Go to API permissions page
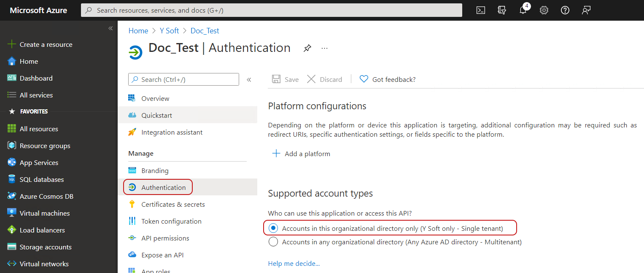 click(x=165, y=238)
